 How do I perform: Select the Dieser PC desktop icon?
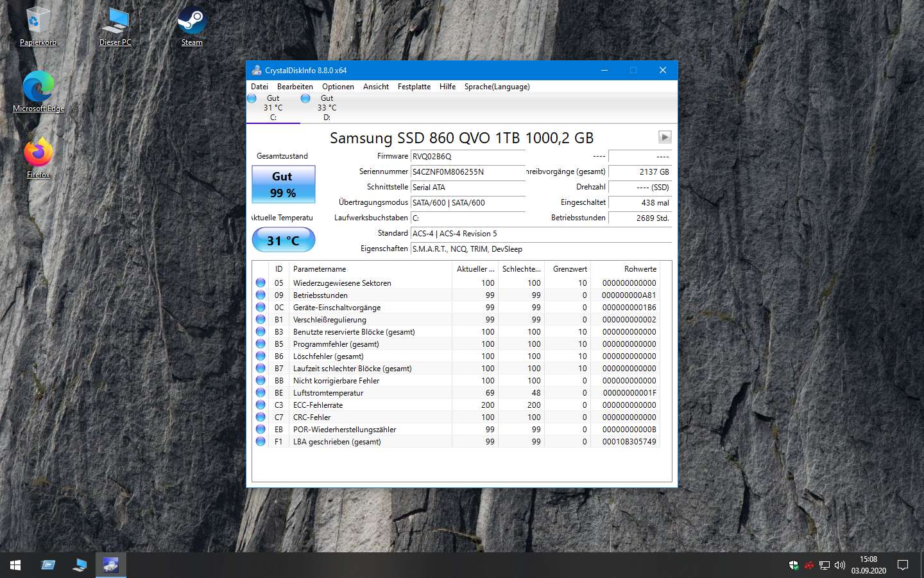coord(116,26)
